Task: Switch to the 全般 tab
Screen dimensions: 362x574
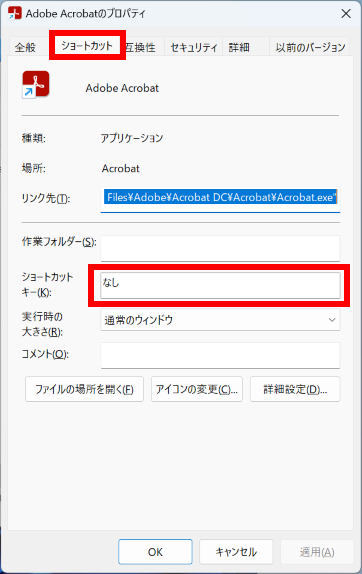Action: (x=25, y=47)
